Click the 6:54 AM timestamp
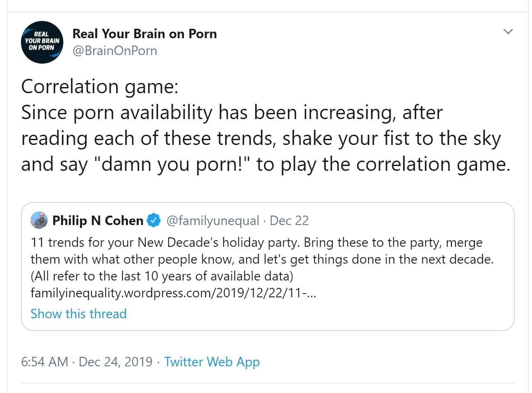This screenshot has width=532, height=393. pyautogui.click(x=44, y=362)
